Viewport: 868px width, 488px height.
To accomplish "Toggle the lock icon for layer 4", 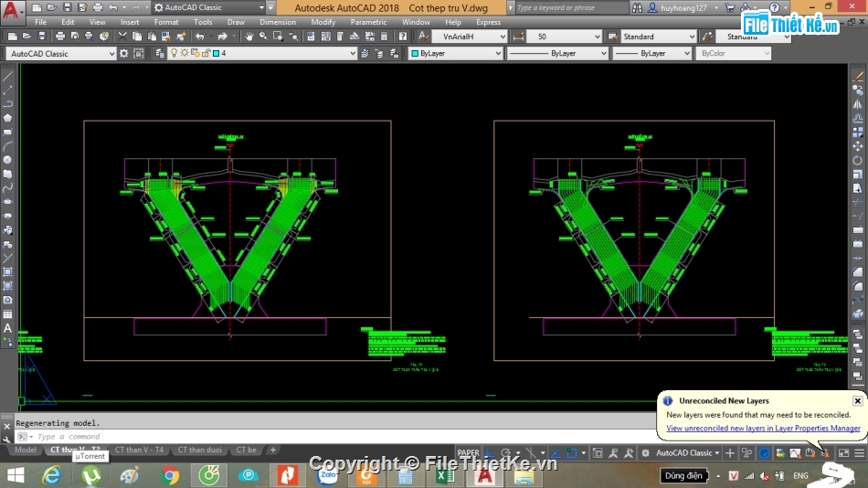I will tap(206, 53).
